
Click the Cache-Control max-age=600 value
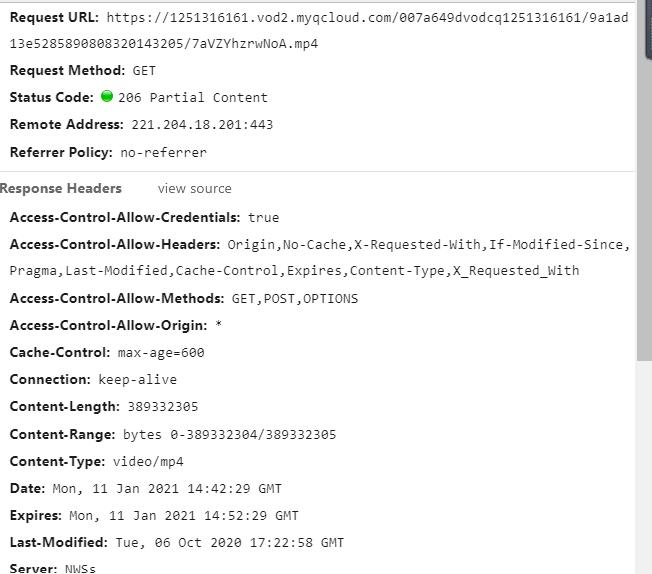pos(161,352)
